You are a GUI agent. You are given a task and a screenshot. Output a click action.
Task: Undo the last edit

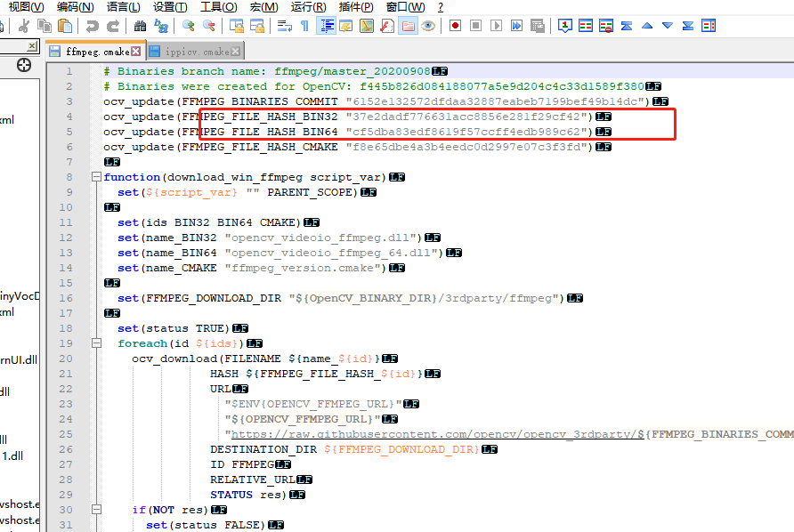(x=93, y=26)
